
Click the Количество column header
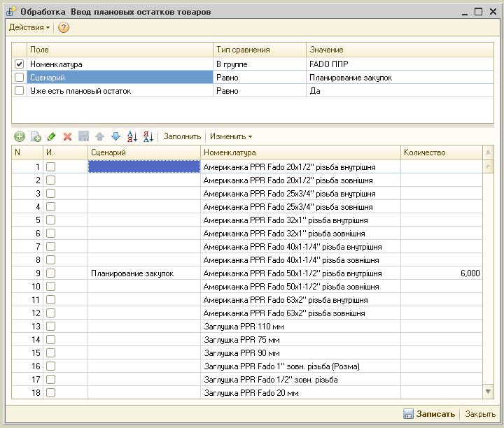pyautogui.click(x=441, y=152)
